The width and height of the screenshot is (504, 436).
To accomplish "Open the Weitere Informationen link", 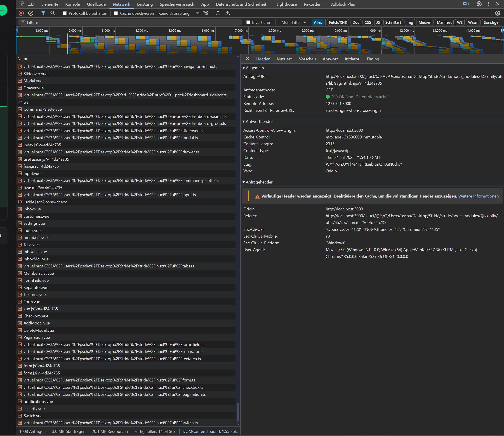I will click(x=478, y=196).
